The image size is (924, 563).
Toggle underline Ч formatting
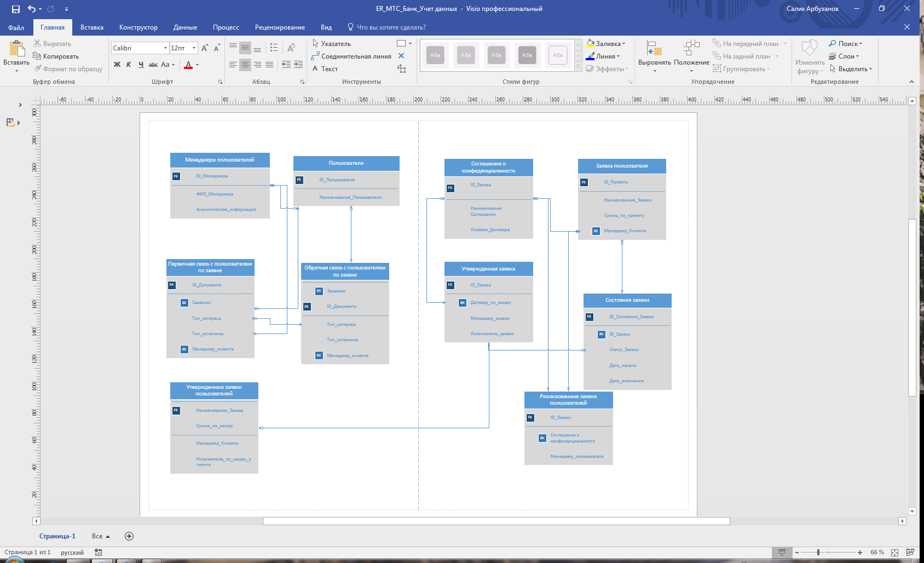(x=141, y=65)
